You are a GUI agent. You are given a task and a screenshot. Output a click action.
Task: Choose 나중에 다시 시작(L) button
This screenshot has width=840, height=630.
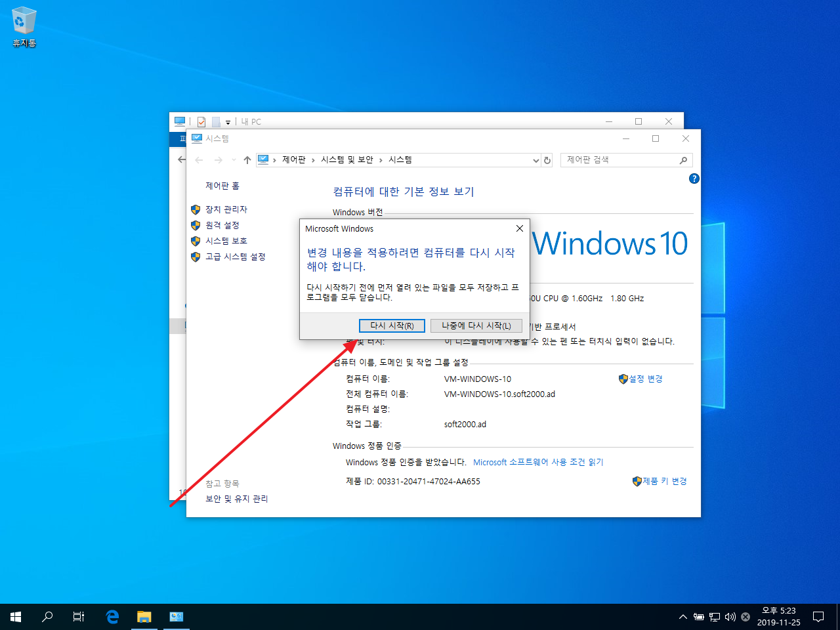tap(476, 325)
